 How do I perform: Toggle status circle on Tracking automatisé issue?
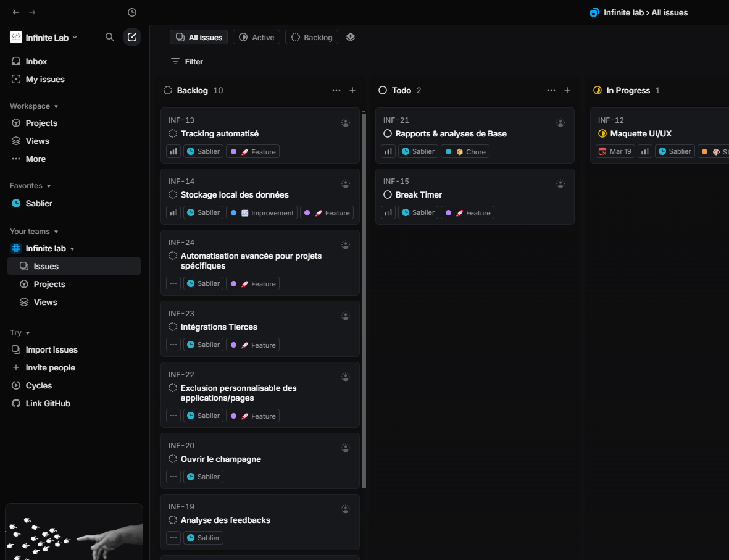(173, 133)
